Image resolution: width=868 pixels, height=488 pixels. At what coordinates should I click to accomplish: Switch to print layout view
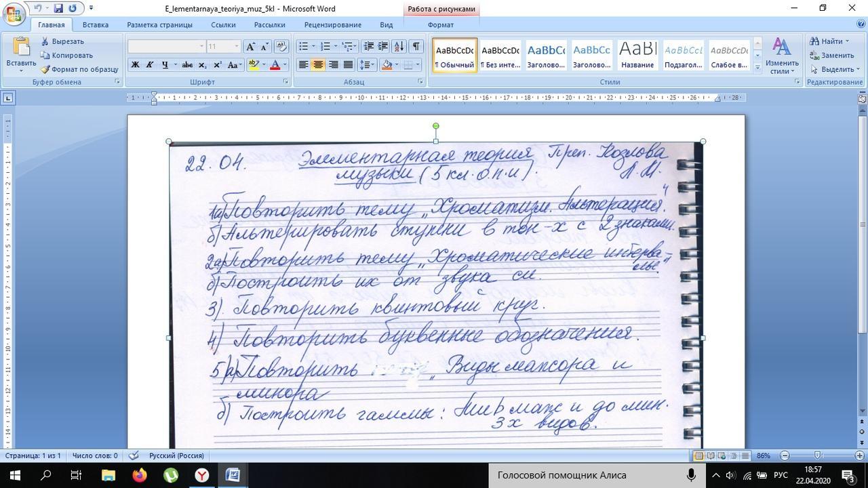coord(698,455)
